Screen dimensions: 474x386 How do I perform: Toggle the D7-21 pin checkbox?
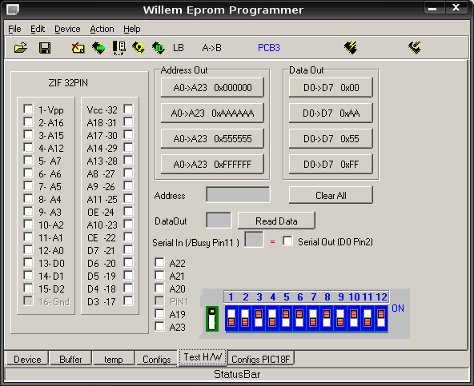pyautogui.click(x=128, y=250)
